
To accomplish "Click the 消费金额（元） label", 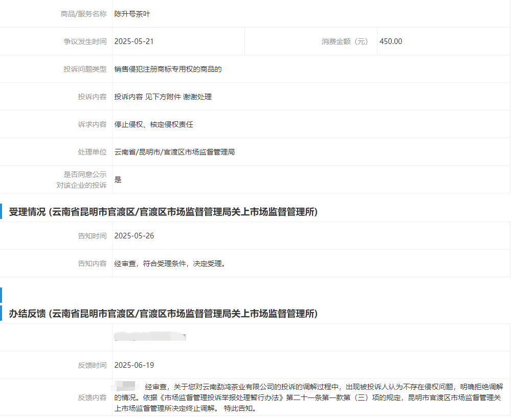I will pos(345,41).
